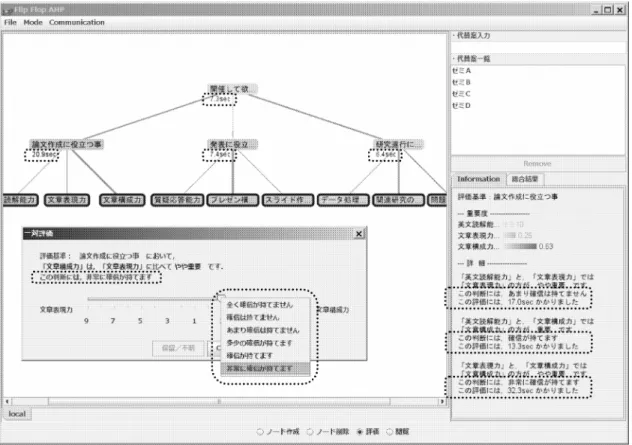Select the root node 開催して欲…
Image resolution: width=632 pixels, height=445 pixels.
click(233, 89)
